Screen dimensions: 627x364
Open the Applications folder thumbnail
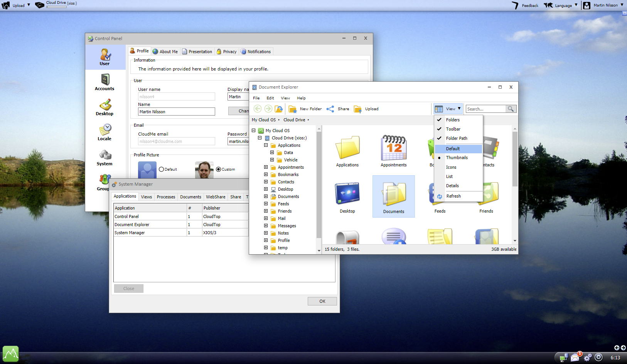click(x=347, y=151)
